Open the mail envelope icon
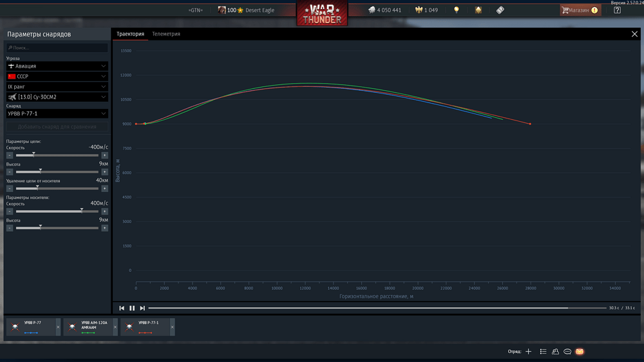 click(x=580, y=351)
